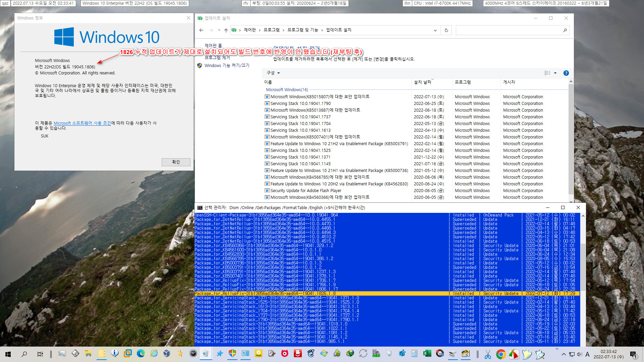Select Servicing Stack 10.0.19041.1790 row

416,103
